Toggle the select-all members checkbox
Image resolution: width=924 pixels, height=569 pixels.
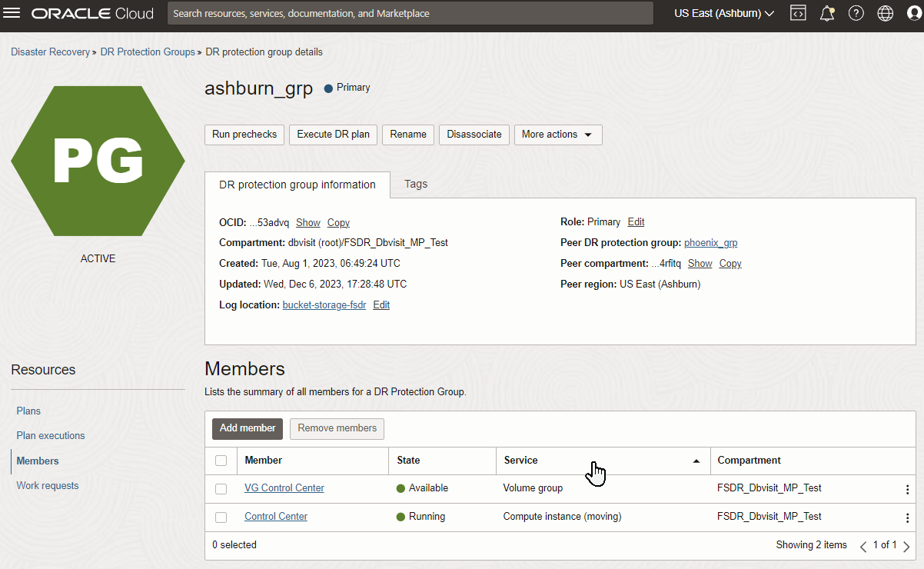[x=221, y=461]
